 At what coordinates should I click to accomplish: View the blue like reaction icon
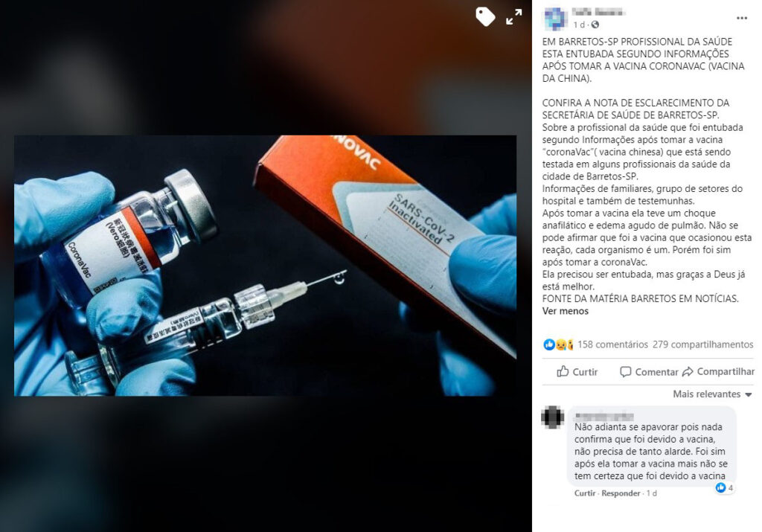549,344
